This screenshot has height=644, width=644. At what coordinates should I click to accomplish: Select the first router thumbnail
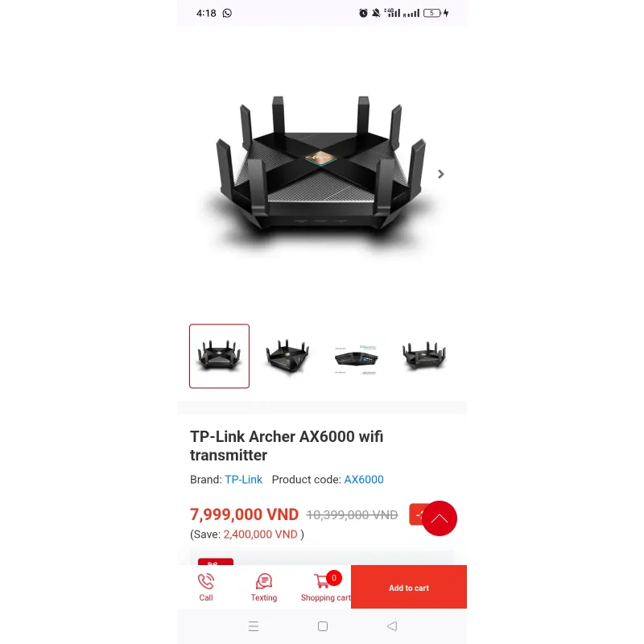219,356
